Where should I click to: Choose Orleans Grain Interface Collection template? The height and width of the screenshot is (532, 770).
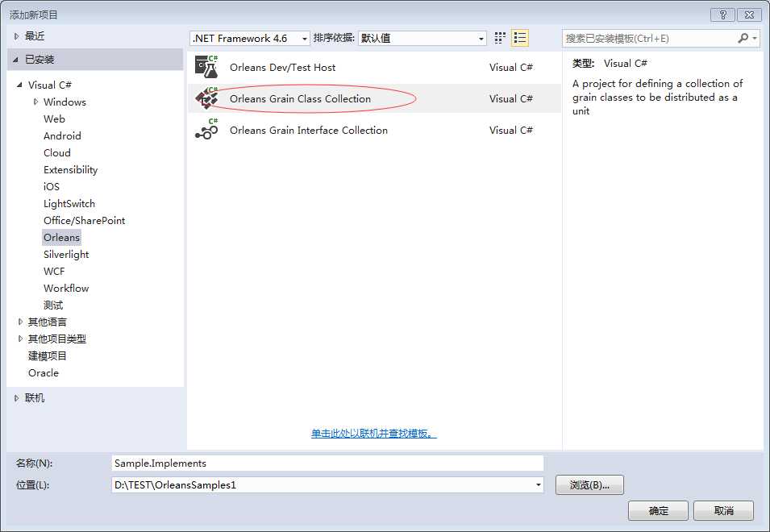pos(374,130)
